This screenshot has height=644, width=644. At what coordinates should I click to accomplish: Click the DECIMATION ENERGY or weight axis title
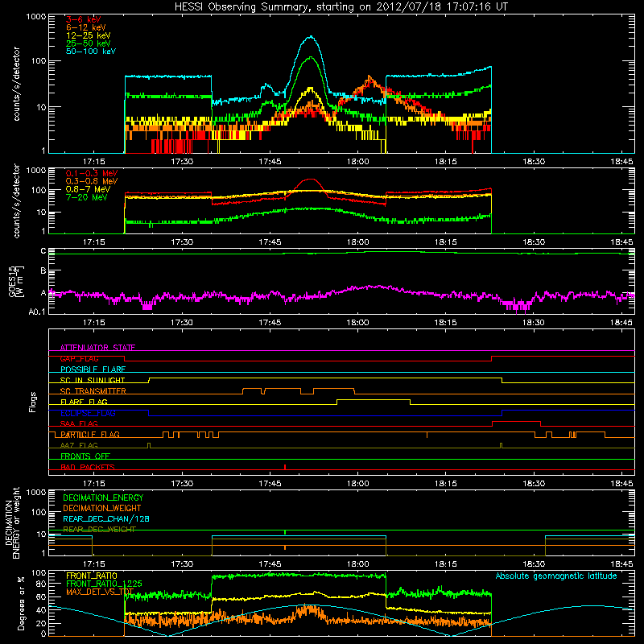click(x=13, y=522)
